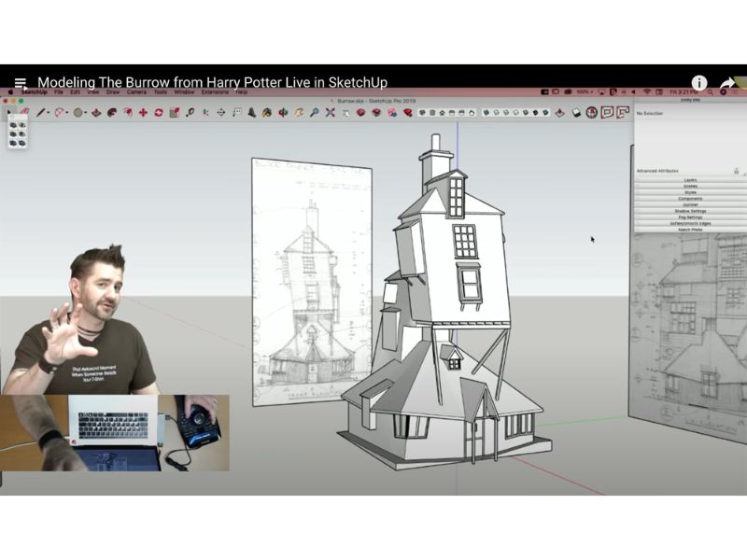
Task: Click the video title link
Action: pyautogui.click(x=212, y=82)
